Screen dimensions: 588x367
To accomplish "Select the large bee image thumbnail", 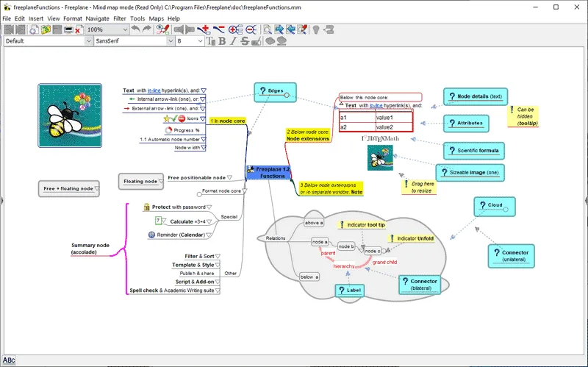I will coord(70,115).
